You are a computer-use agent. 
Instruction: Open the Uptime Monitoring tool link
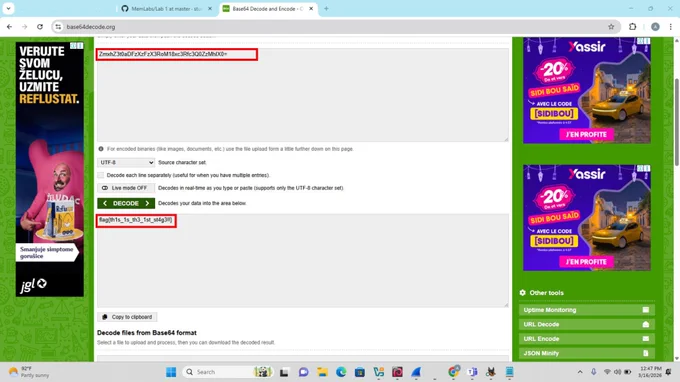(587, 310)
